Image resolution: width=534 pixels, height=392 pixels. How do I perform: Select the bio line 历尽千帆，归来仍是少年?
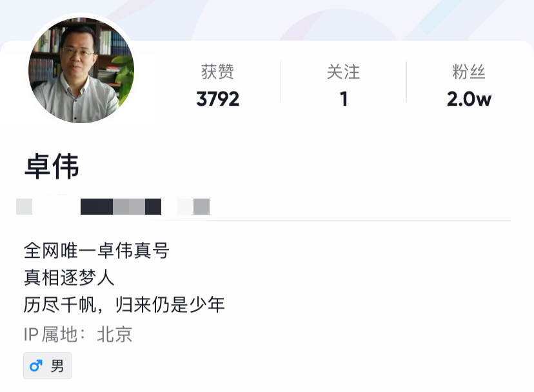[124, 304]
